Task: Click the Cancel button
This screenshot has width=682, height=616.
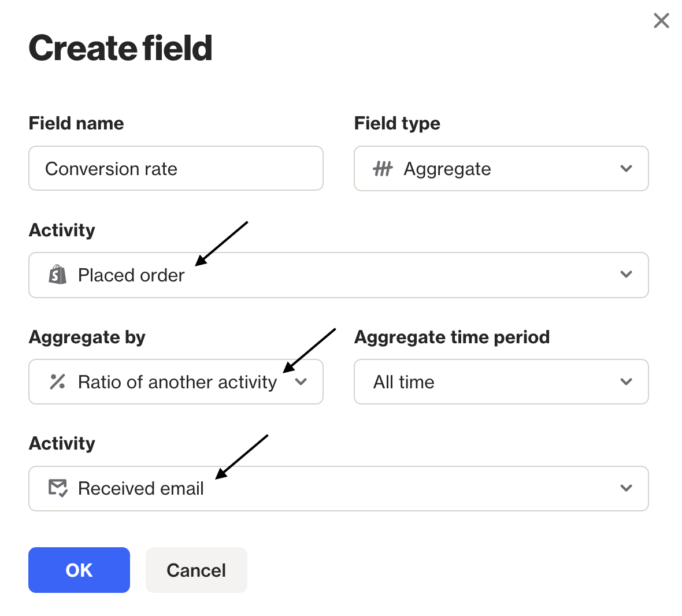Action: pyautogui.click(x=196, y=570)
